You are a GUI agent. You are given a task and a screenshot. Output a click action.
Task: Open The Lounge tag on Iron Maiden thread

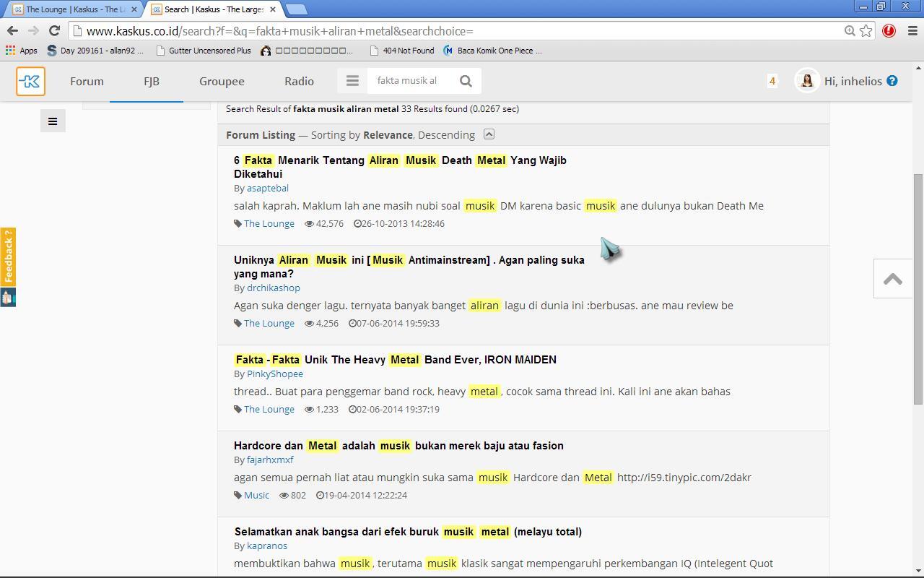pos(269,409)
